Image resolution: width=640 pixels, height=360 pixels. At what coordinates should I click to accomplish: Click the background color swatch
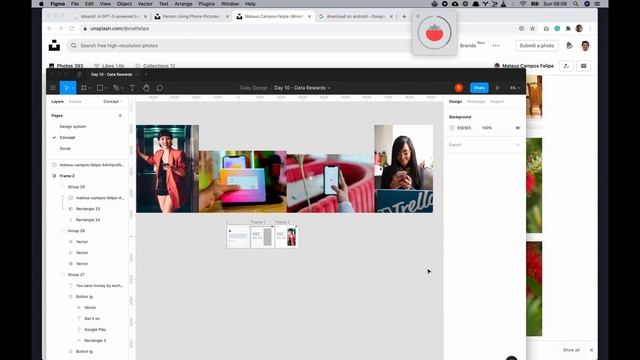452,128
